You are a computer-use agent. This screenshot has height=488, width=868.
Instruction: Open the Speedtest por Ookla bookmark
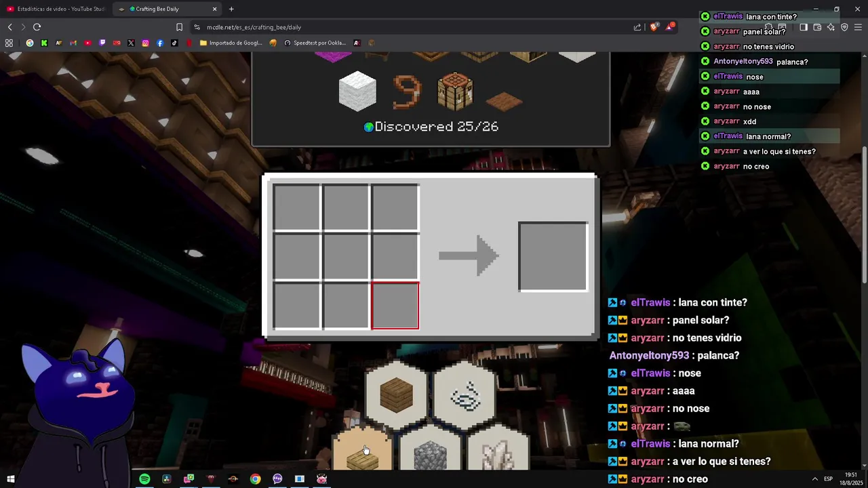[x=315, y=43]
